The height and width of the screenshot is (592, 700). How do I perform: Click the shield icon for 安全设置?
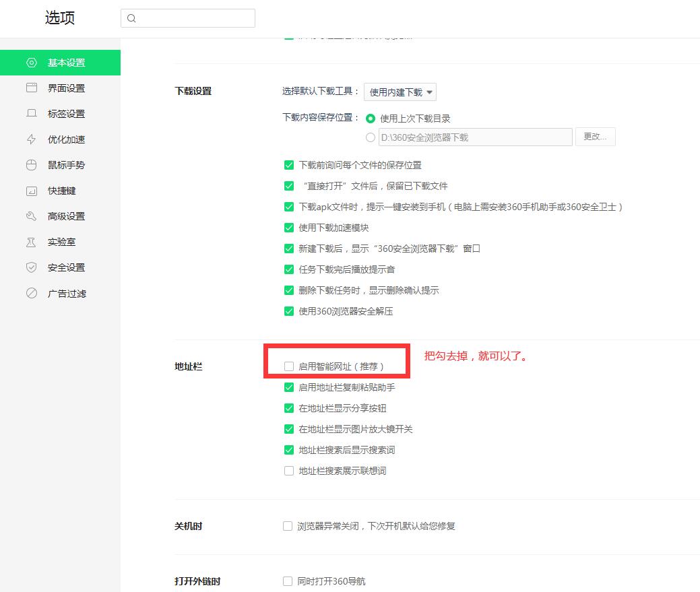(31, 267)
